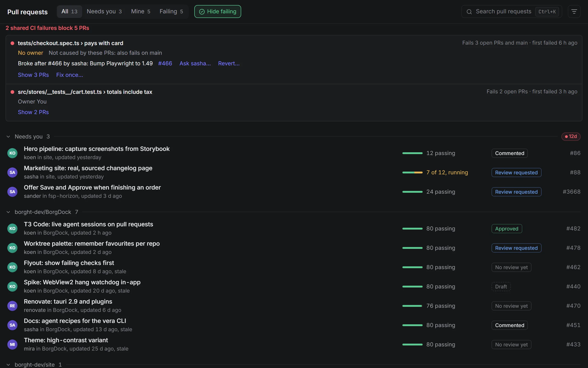Show 3 PRs under the checkout failure
Viewport: 588px width, 368px height.
33,75
